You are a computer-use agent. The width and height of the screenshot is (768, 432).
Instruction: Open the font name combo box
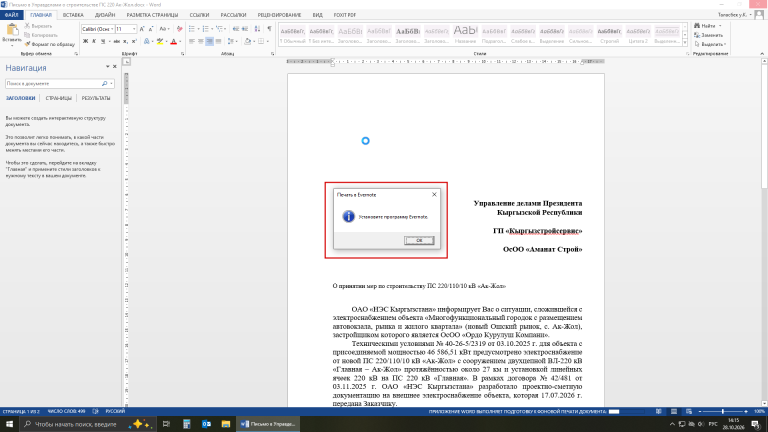click(x=97, y=29)
